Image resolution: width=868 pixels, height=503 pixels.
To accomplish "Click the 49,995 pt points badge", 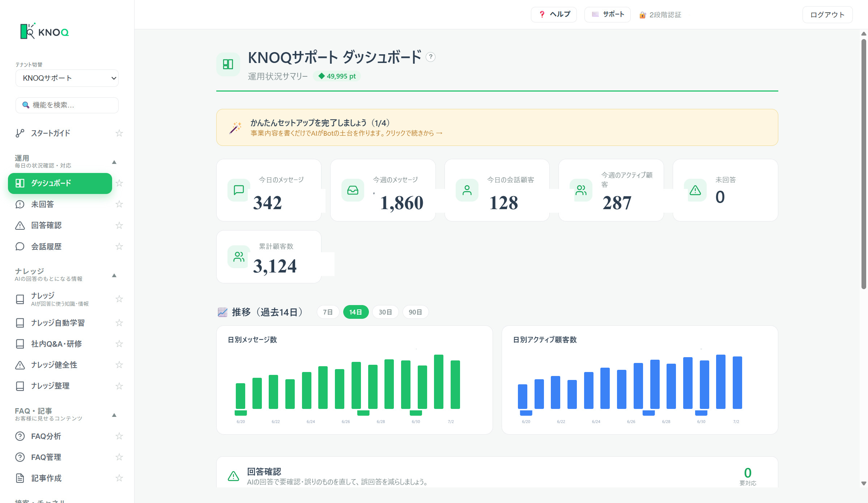I will click(x=337, y=76).
